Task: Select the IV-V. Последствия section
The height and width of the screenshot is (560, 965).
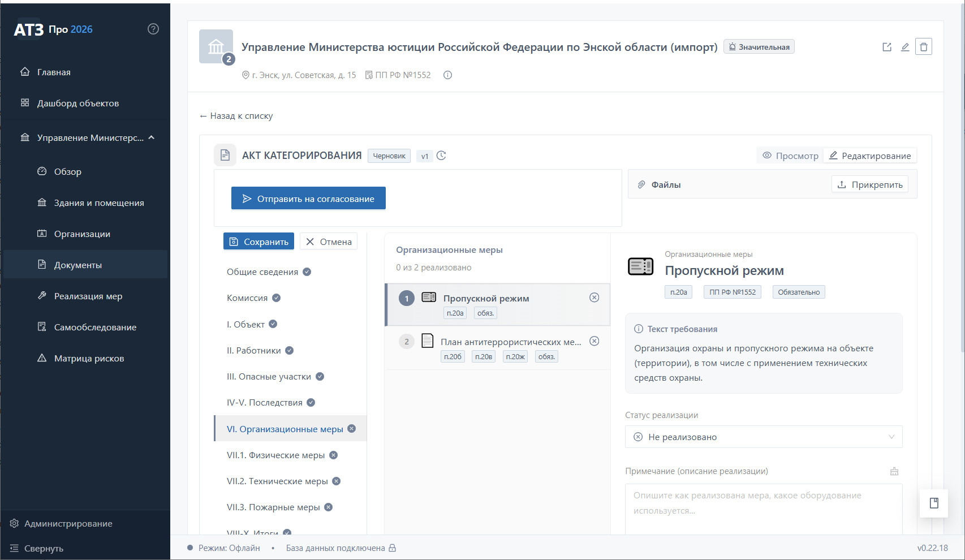Action: pyautogui.click(x=290, y=402)
